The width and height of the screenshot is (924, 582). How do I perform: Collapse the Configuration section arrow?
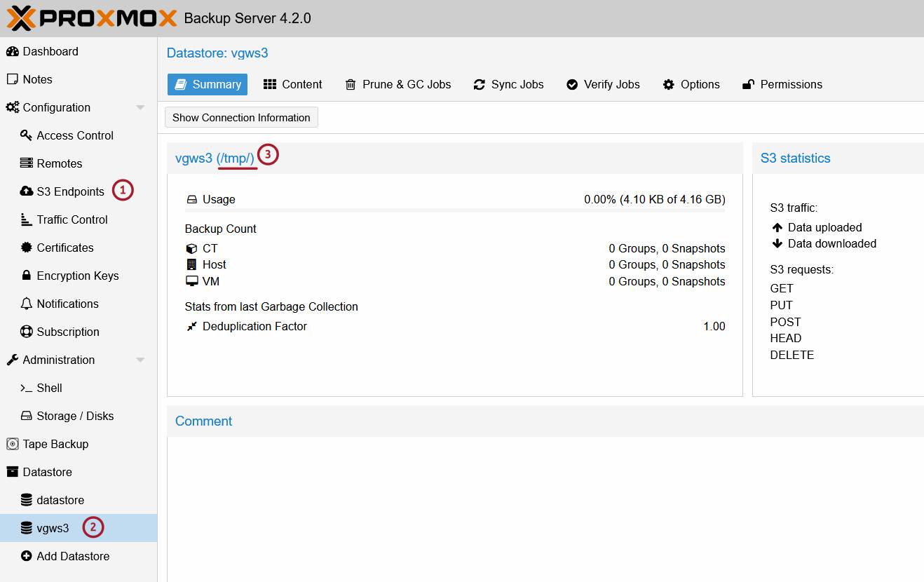point(140,107)
